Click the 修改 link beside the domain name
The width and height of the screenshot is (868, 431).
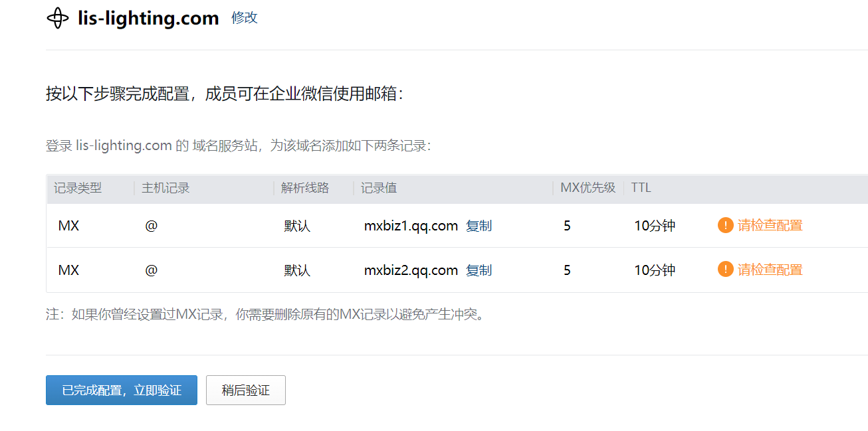(244, 18)
